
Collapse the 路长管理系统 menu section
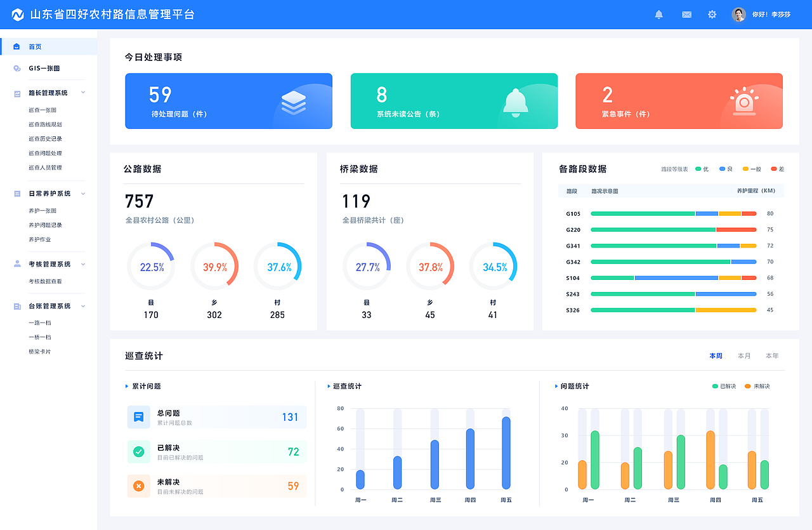point(82,92)
